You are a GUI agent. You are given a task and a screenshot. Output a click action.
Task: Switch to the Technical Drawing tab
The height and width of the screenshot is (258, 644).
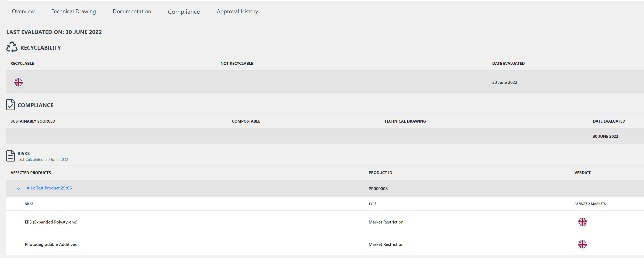click(x=73, y=11)
